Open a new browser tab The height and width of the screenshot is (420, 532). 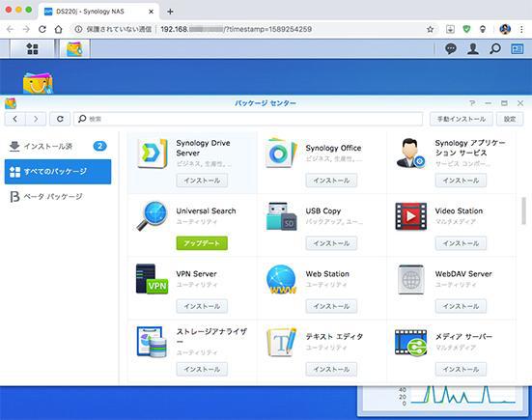(170, 12)
